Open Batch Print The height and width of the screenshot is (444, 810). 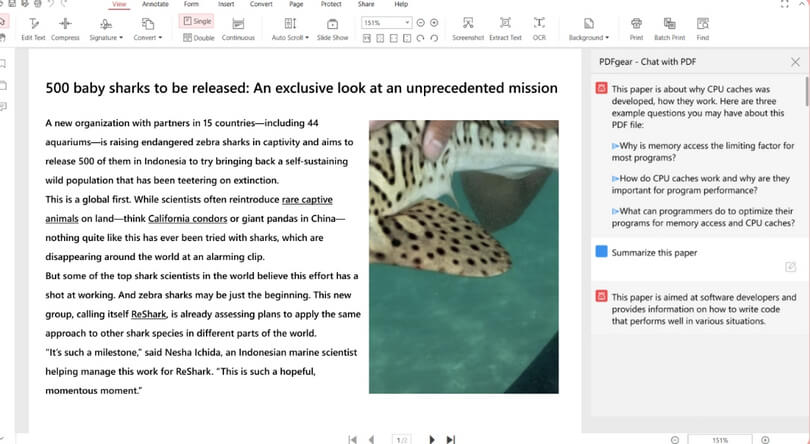pos(669,29)
